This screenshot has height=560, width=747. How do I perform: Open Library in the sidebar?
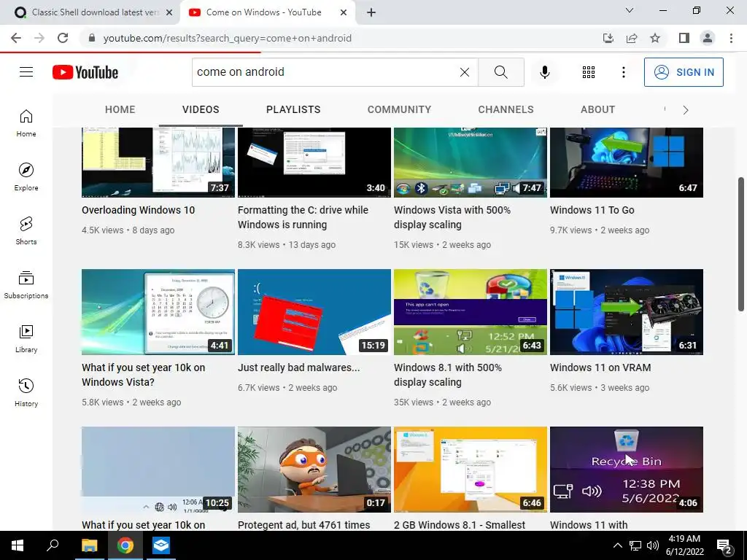pyautogui.click(x=26, y=338)
